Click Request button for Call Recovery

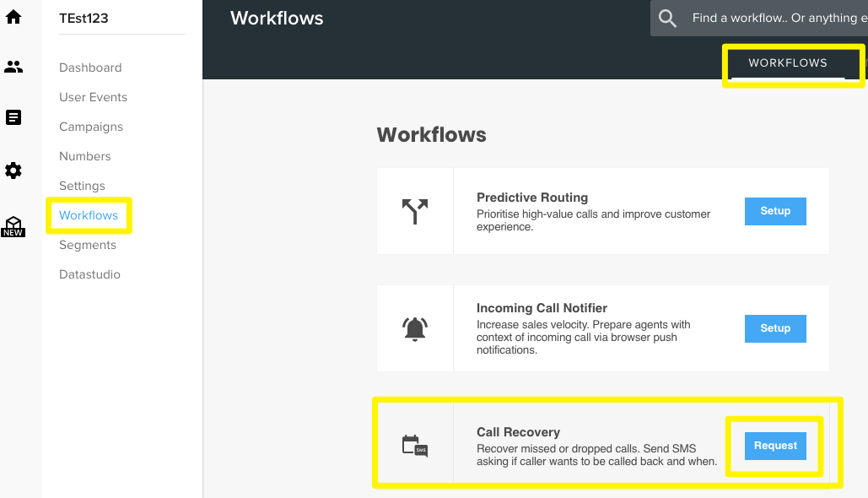point(775,446)
